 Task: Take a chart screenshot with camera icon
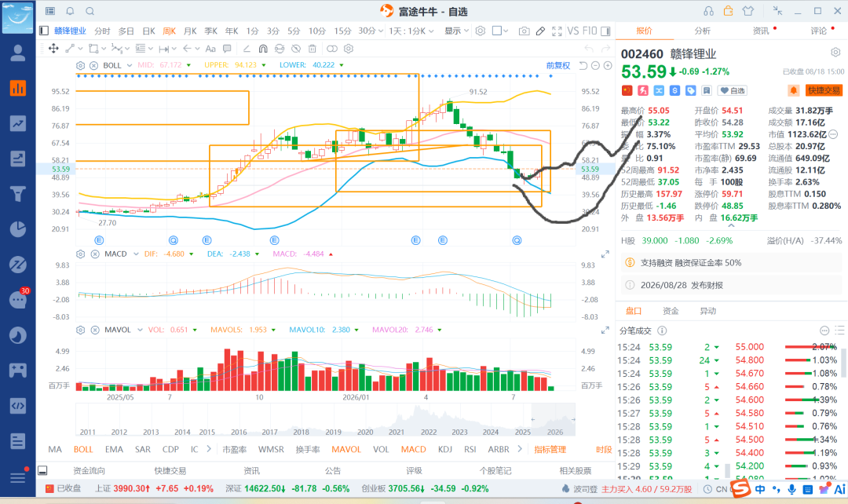point(524,31)
